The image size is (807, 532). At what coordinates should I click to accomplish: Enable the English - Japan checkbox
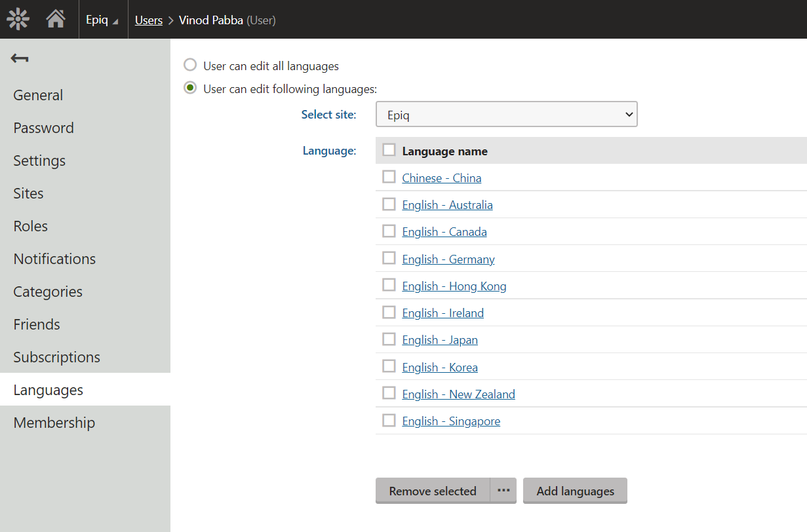click(389, 339)
